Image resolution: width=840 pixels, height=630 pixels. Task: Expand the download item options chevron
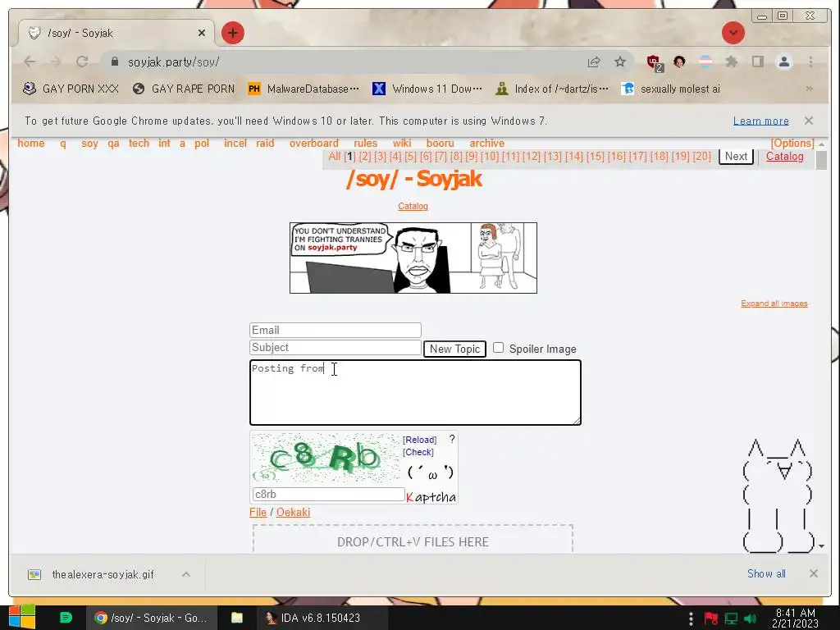(186, 574)
